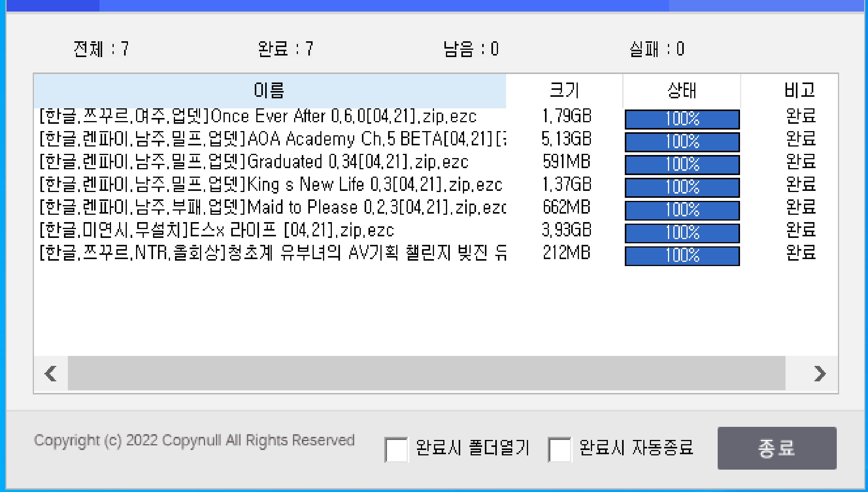Click the 상태 column header
This screenshot has height=492, width=868.
tap(681, 91)
